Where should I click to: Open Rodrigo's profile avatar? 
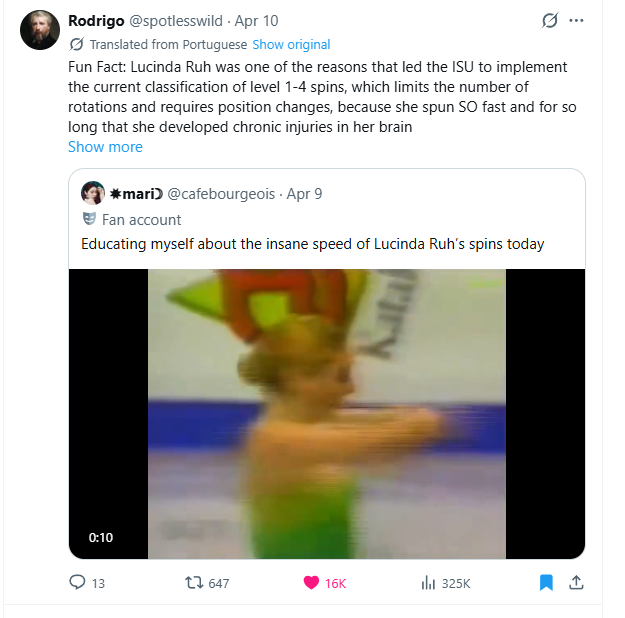click(40, 30)
